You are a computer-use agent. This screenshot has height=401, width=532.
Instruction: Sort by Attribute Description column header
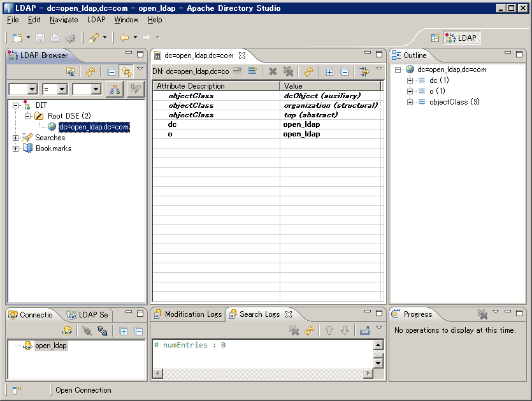coord(216,86)
